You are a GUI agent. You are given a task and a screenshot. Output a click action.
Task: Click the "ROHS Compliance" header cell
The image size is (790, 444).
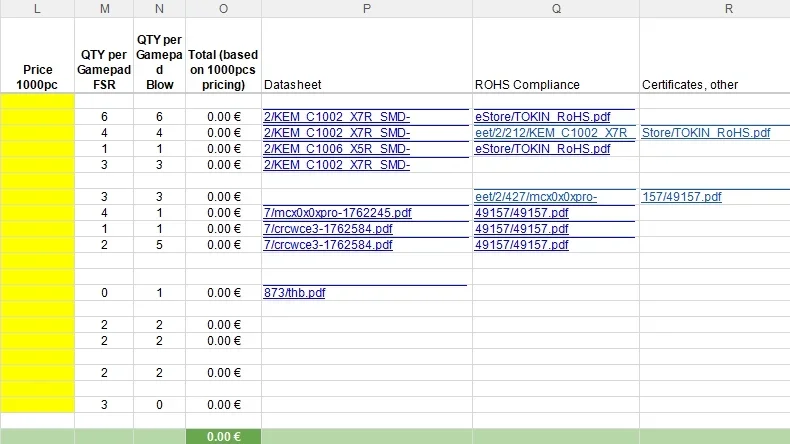click(x=556, y=55)
